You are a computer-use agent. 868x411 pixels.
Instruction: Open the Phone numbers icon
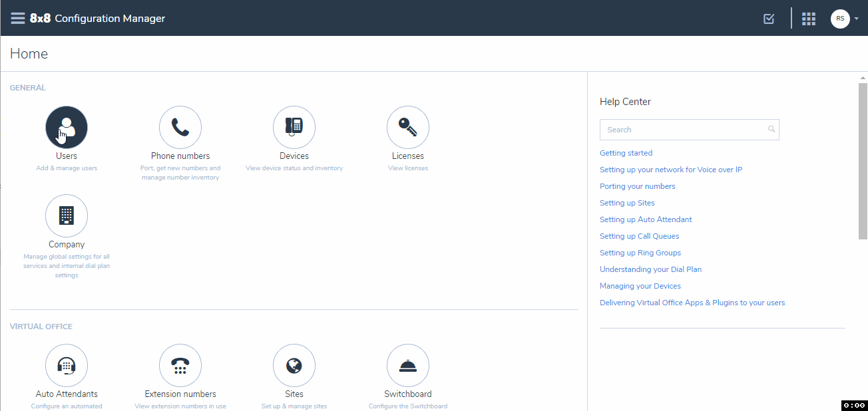point(180,127)
